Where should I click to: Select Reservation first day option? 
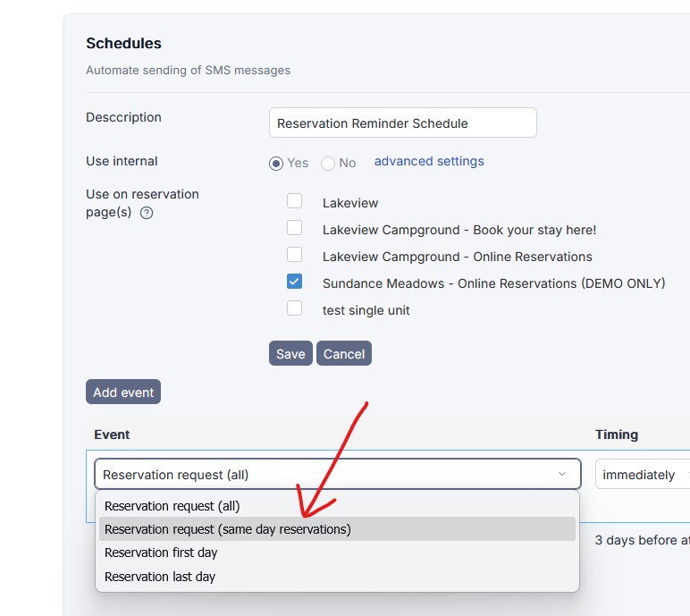(x=161, y=553)
